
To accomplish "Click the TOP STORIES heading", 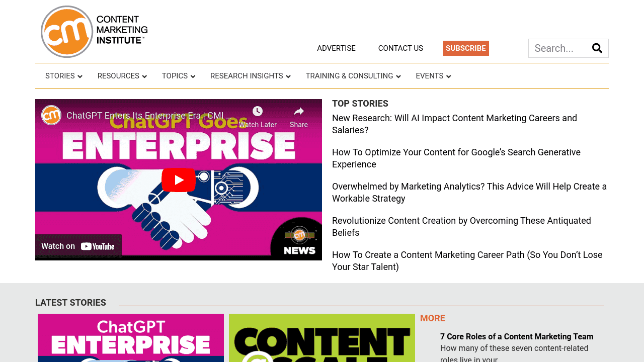I will 360,104.
